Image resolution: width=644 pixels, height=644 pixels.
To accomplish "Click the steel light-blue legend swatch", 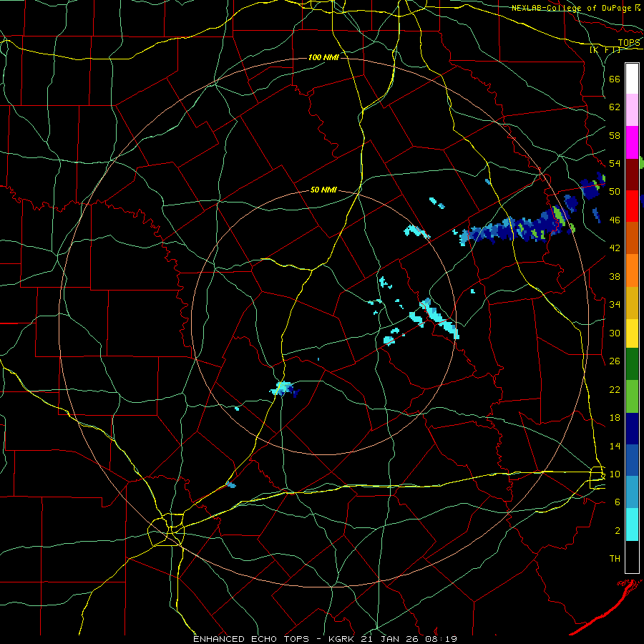I will (632, 492).
